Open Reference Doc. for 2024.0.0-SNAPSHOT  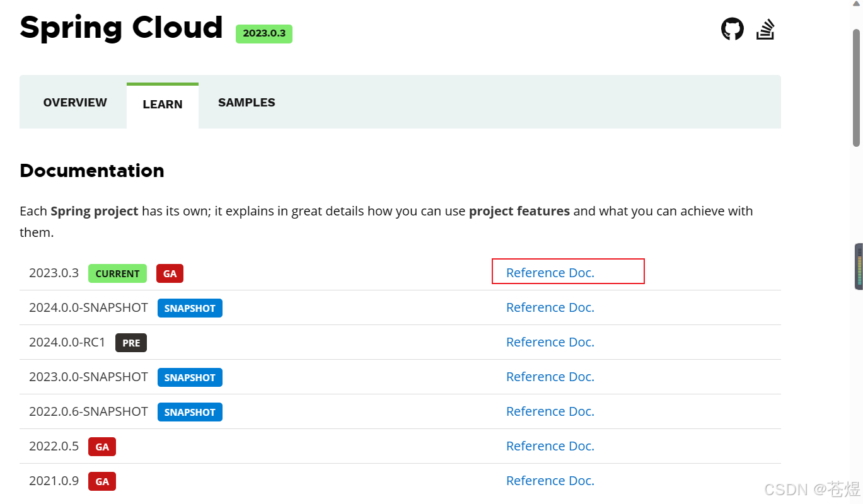(550, 307)
